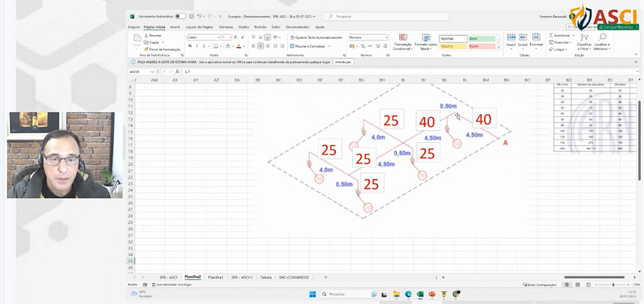Screen dimensions: 644x304
Task: Apply the Neutro cell style
Action: point(453,46)
